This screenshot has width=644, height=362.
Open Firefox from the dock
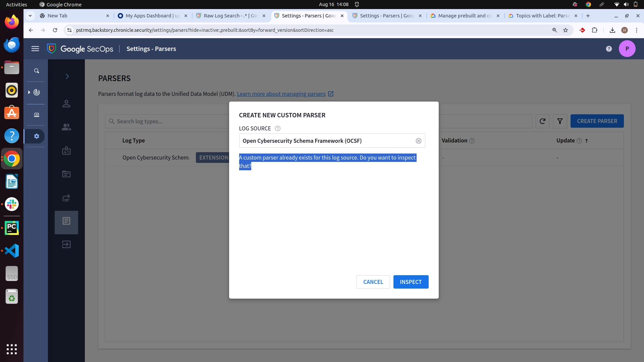click(12, 22)
